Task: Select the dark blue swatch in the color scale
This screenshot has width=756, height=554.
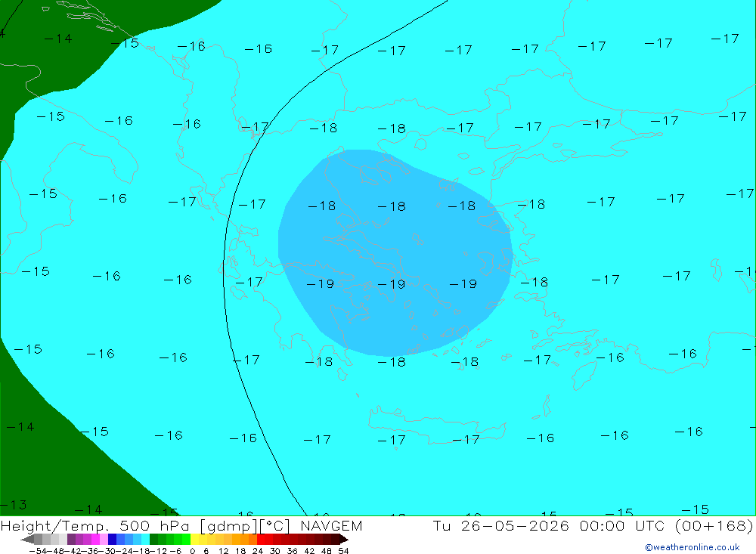Action: point(113,539)
